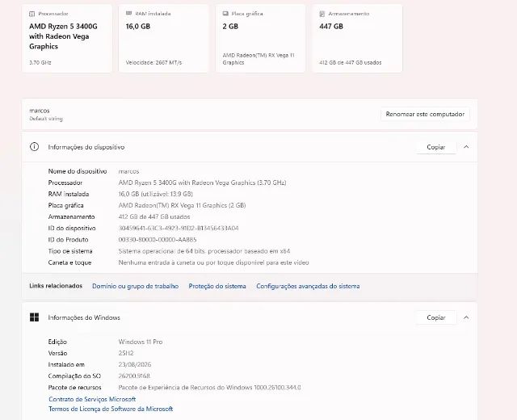Screen dimensions: 517x420
Task: Click 'Links relacionados' label
Action: point(56,286)
